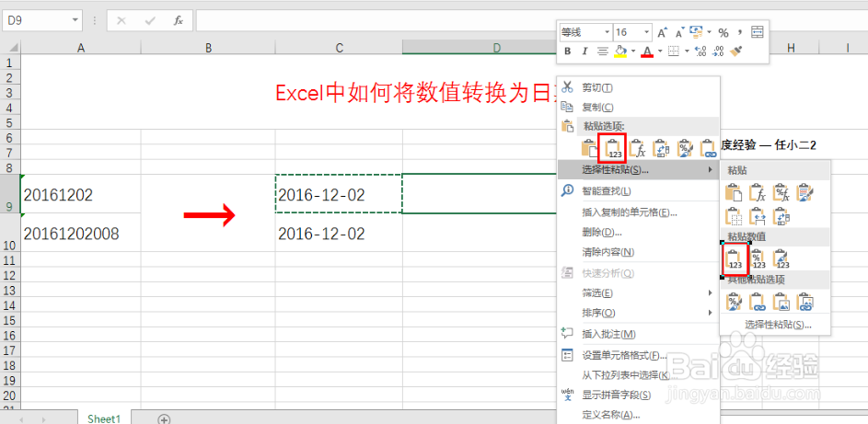Choose Formatting in context menu paste options row

(x=686, y=148)
